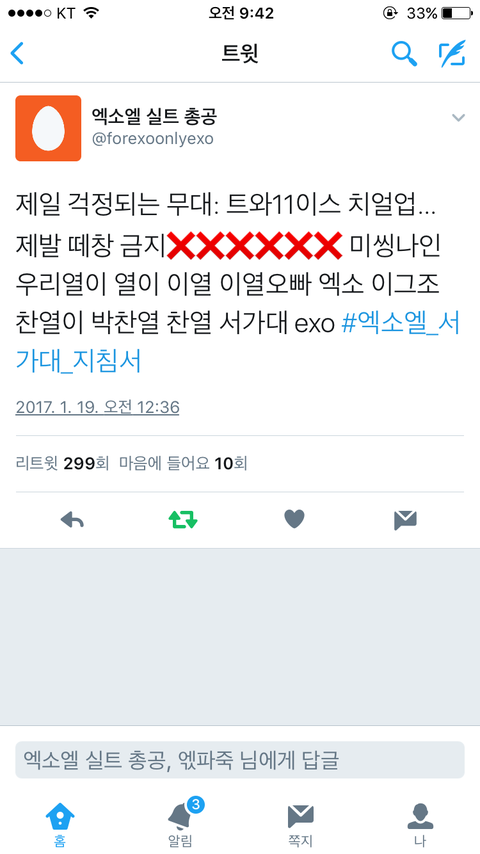Screen dimensions: 480x854
Task: Open the #엑소엘_서가대_지침서 hashtag
Action: pyautogui.click(x=238, y=342)
